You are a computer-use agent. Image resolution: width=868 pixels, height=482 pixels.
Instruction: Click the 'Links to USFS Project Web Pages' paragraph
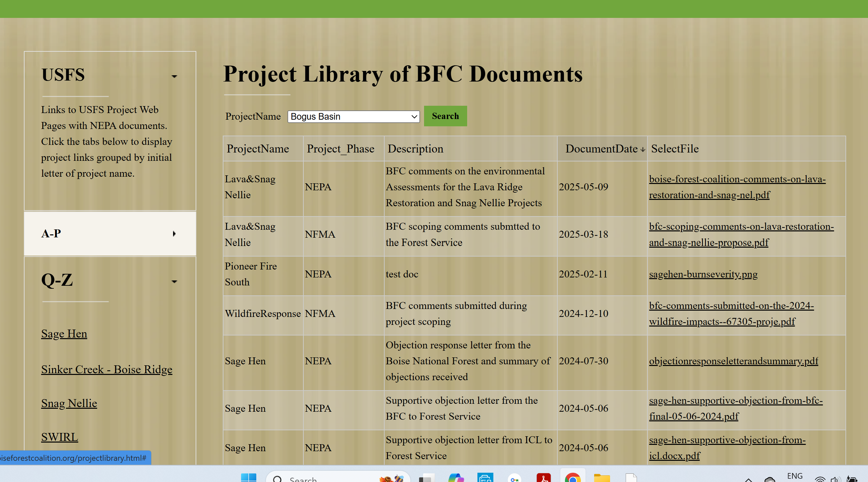click(x=106, y=142)
